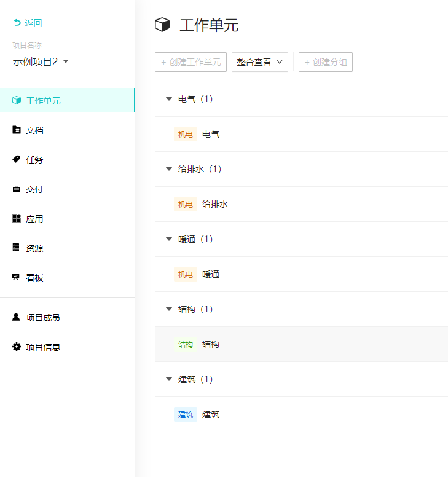Select the 示例项目2 project name
Image resolution: width=448 pixels, height=477 pixels.
pyautogui.click(x=35, y=61)
